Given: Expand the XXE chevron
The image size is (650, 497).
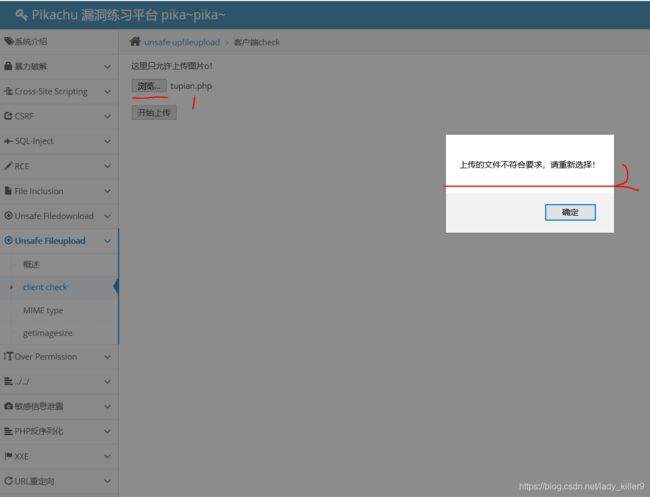Looking at the screenshot, I should [107, 456].
